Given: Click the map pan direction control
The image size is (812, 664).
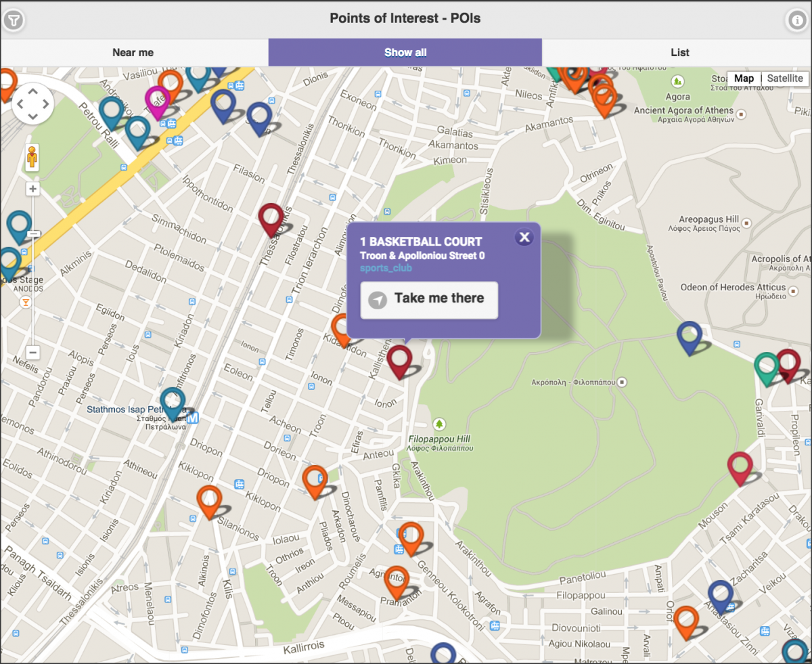Looking at the screenshot, I should tap(33, 104).
